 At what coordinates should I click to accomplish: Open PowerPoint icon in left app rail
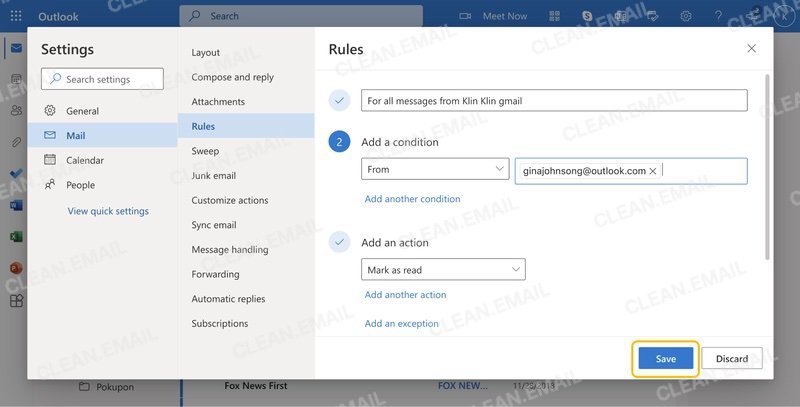point(16,268)
